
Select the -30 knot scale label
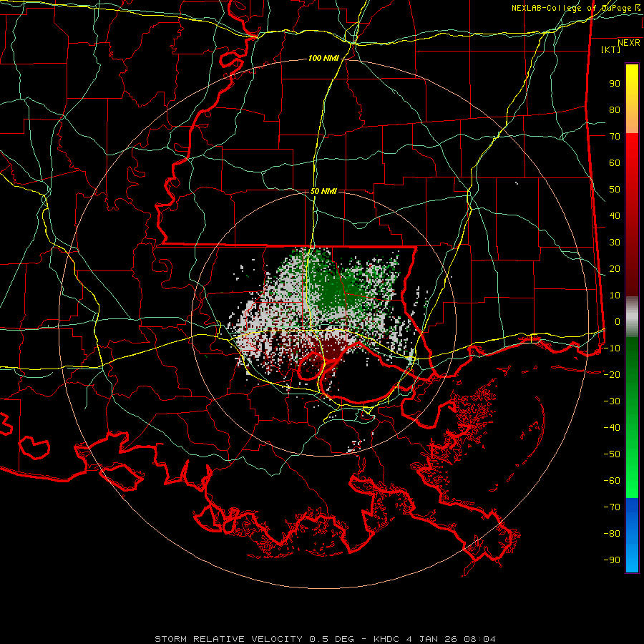(x=612, y=401)
